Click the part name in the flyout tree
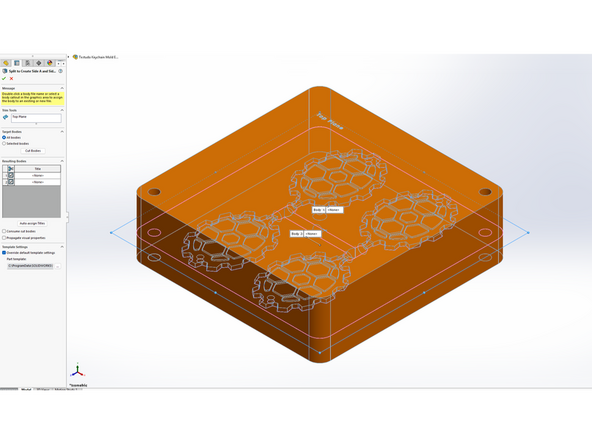 [x=98, y=57]
